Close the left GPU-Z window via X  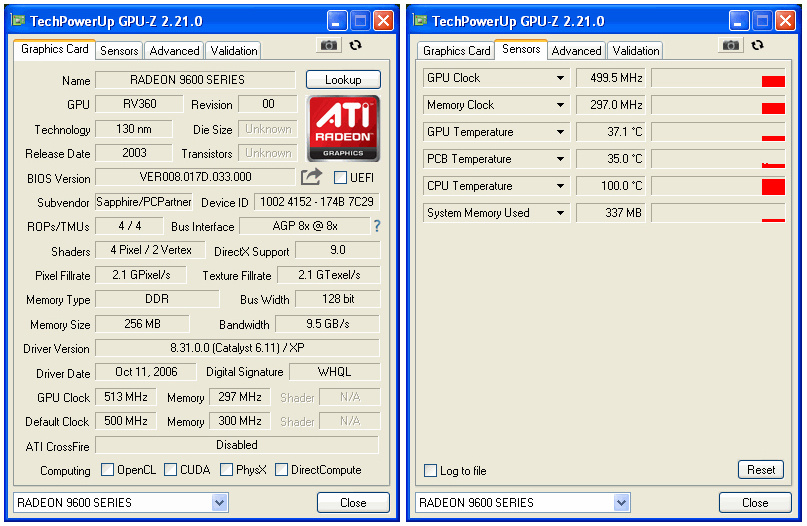pos(383,21)
